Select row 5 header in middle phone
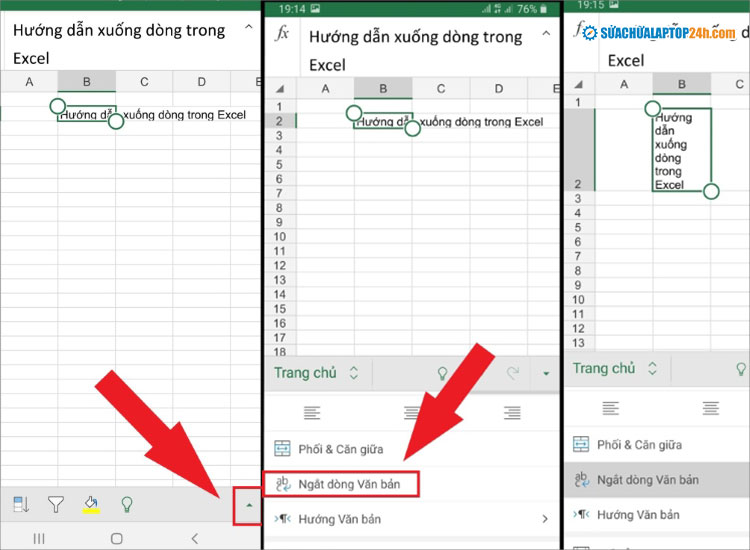Screen dimensions: 750x550 [279, 165]
